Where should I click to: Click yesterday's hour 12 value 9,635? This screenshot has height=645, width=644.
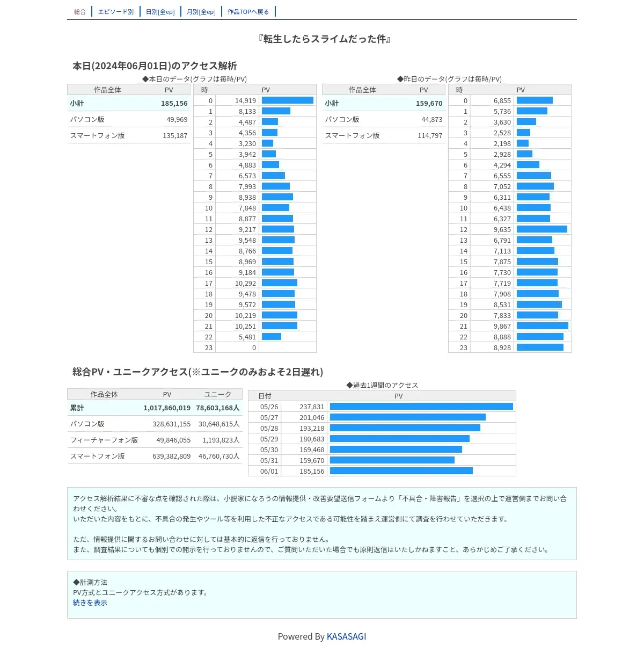click(x=502, y=229)
